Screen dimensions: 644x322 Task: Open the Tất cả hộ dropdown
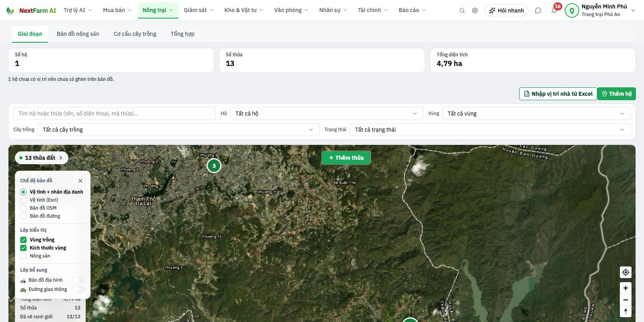point(326,114)
